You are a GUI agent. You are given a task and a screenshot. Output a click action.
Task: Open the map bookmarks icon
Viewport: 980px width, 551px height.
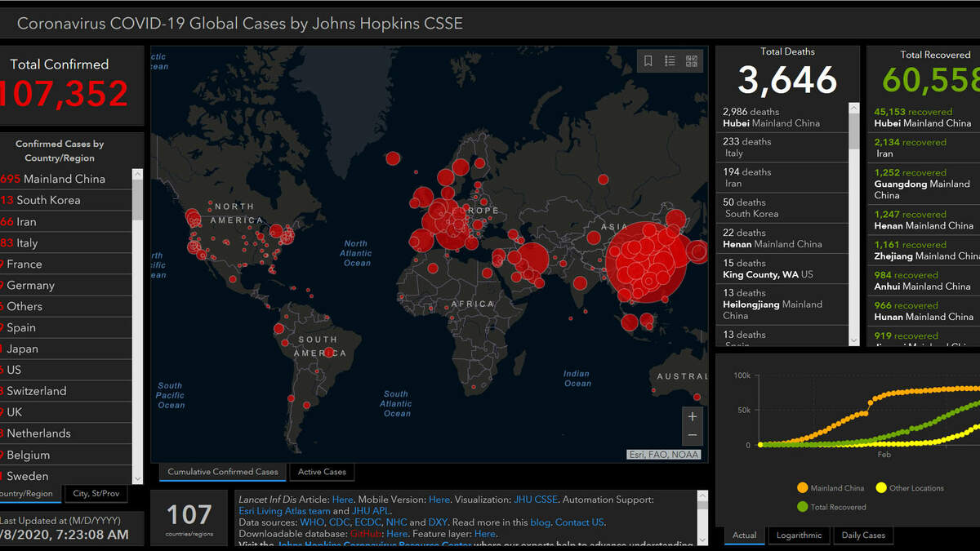648,61
